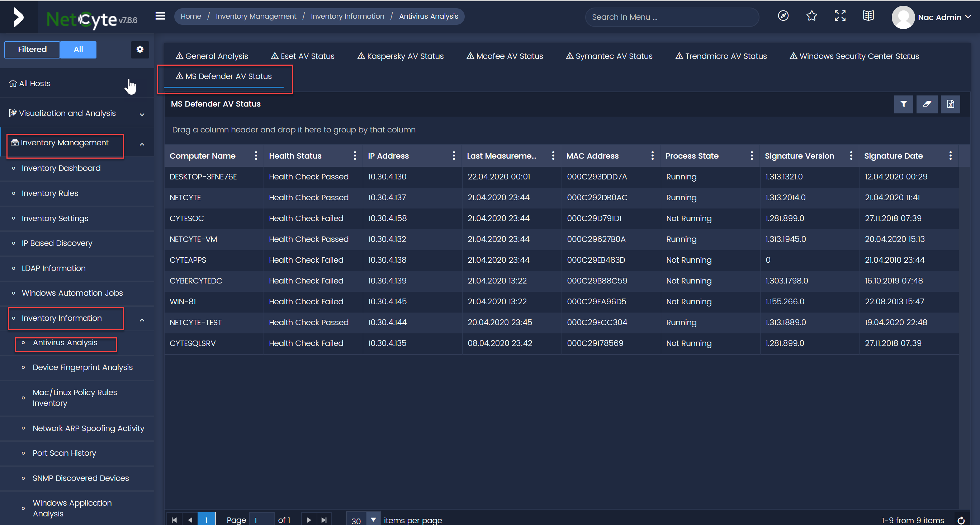The width and height of the screenshot is (980, 525).
Task: Switch sidebar to All mode
Action: coord(79,50)
